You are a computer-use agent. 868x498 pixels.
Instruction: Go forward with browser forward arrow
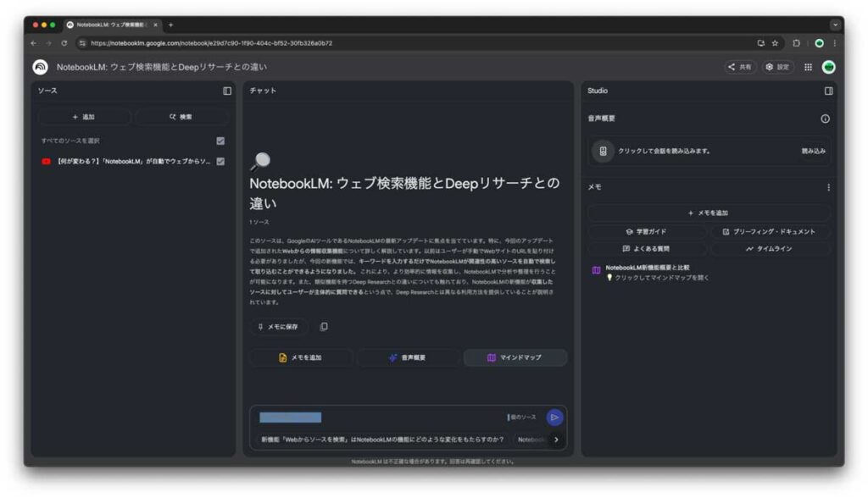point(48,43)
